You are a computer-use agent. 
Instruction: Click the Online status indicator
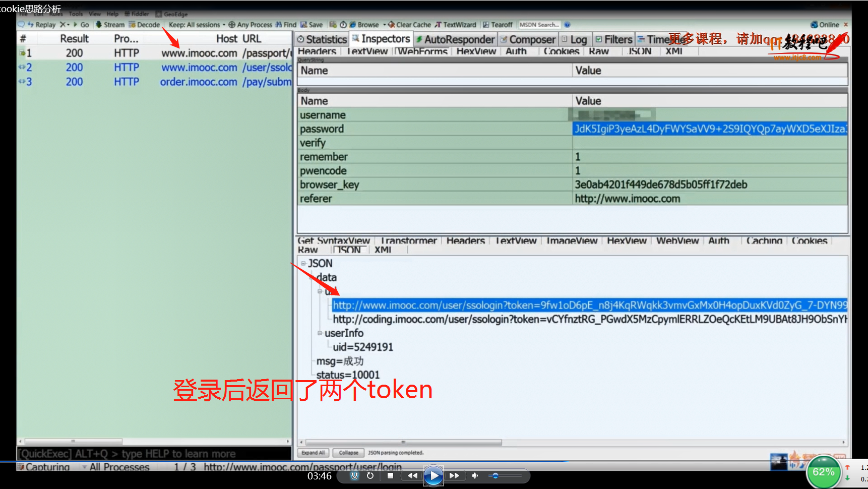point(825,25)
